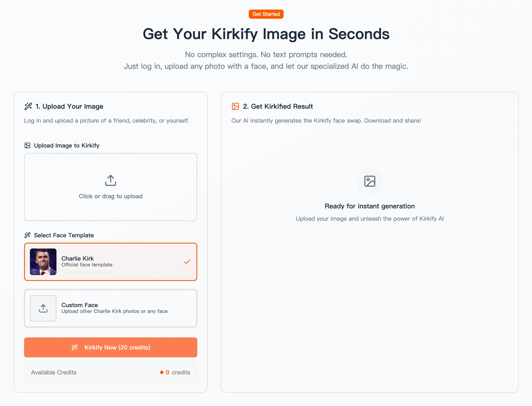532x406 pixels.
Task: Click the Get Started badge
Action: coord(266,14)
